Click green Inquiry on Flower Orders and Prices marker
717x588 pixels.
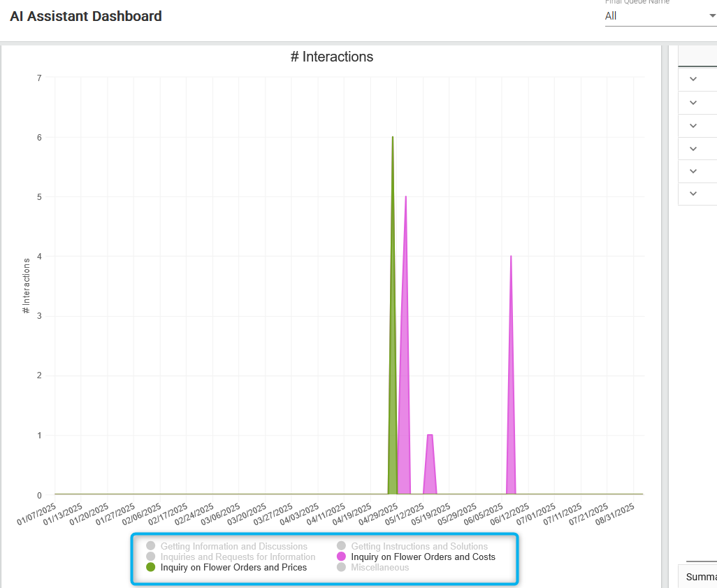coord(150,568)
